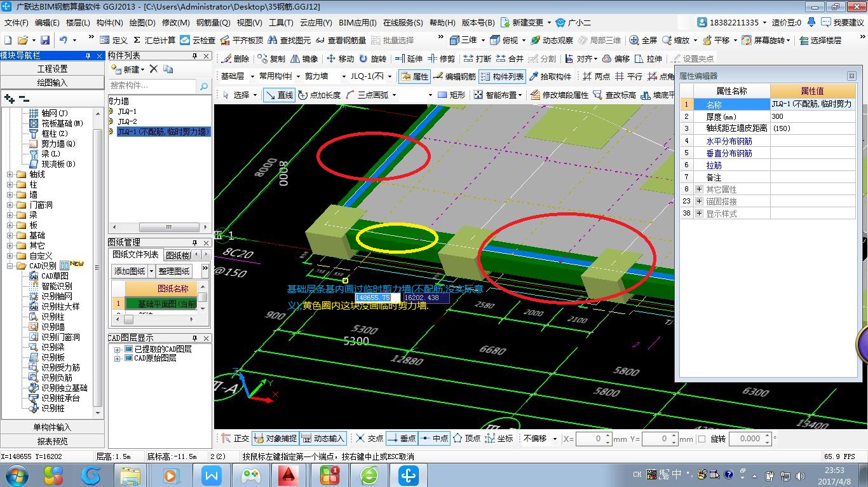Select the 延伸 extend tool
The image size is (868, 487).
tap(409, 58)
